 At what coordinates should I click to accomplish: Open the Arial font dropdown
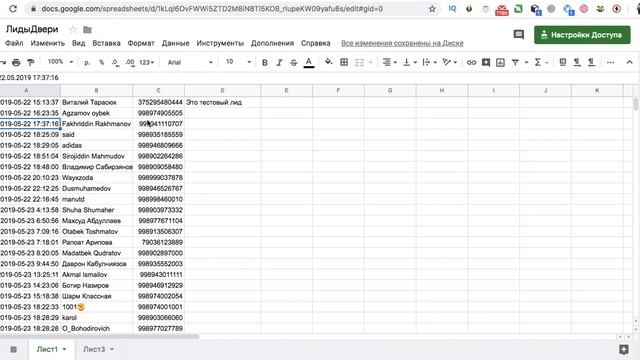point(190,62)
